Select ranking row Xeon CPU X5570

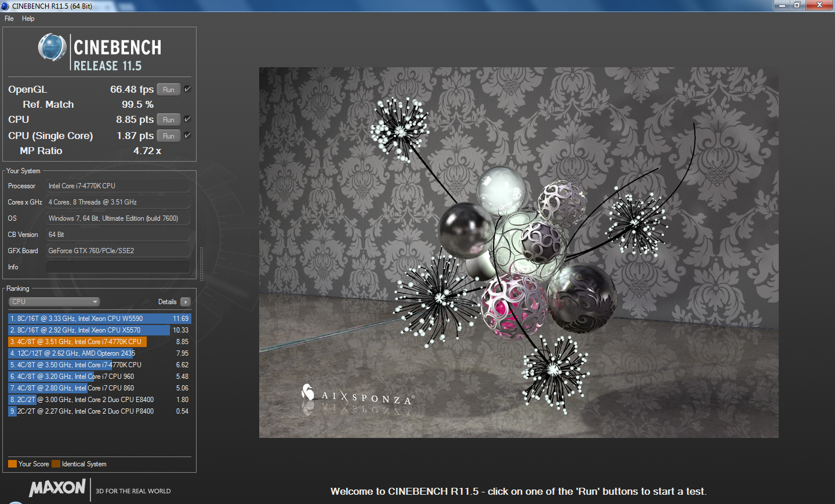coord(99,330)
